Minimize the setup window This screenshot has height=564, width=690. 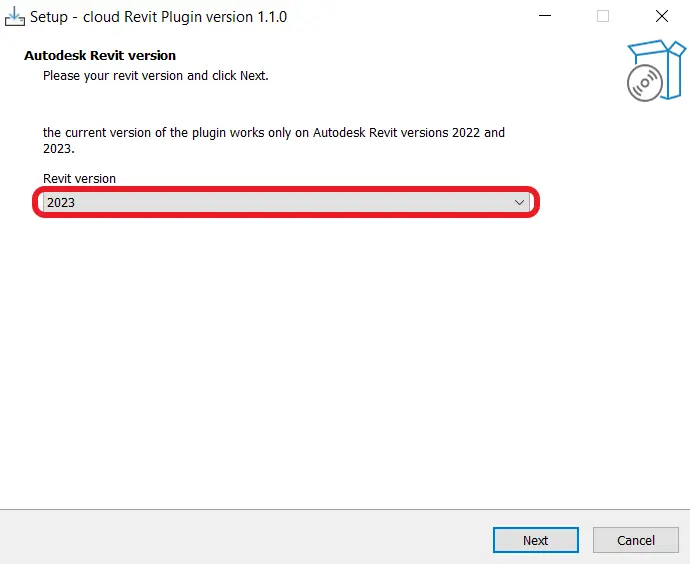point(545,16)
